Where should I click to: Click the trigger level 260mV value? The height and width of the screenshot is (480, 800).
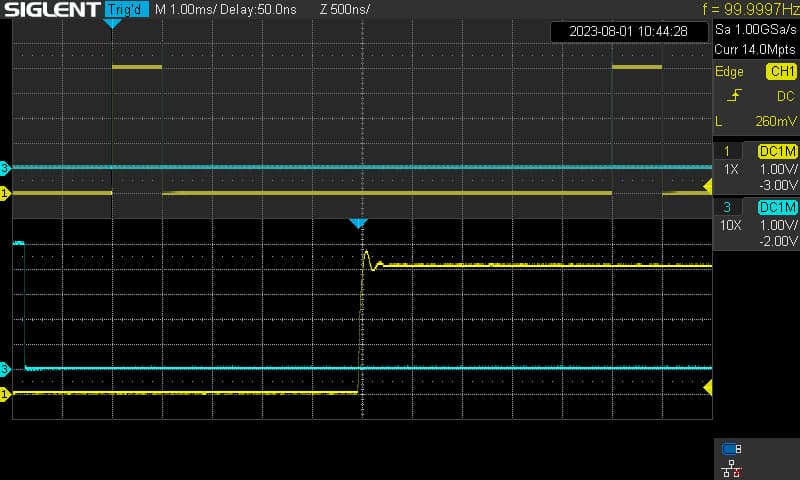coord(776,121)
